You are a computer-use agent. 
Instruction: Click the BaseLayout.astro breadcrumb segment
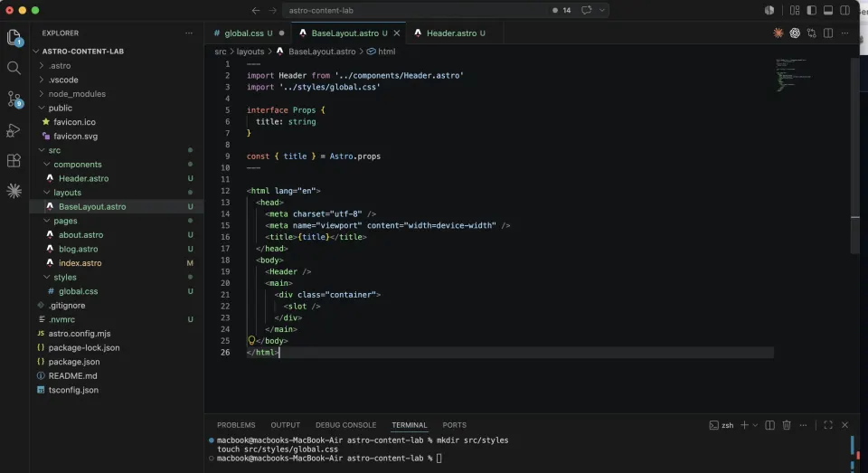point(316,52)
